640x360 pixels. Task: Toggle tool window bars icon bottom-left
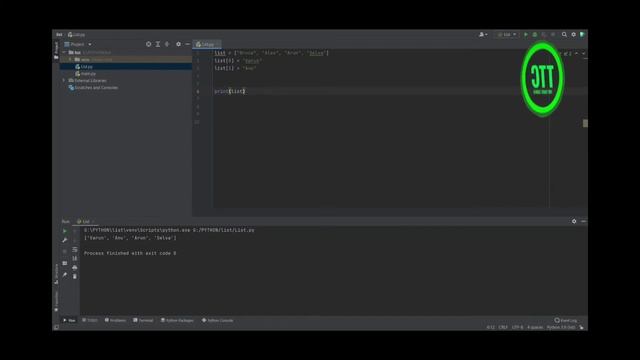tap(56, 327)
